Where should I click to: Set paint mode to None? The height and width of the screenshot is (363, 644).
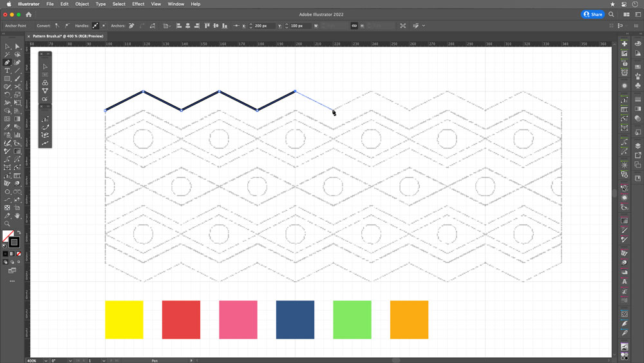click(x=19, y=254)
